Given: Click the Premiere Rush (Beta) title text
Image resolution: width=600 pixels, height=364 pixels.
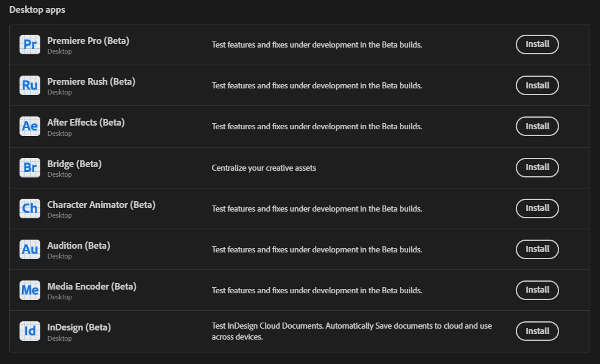Looking at the screenshot, I should point(91,82).
